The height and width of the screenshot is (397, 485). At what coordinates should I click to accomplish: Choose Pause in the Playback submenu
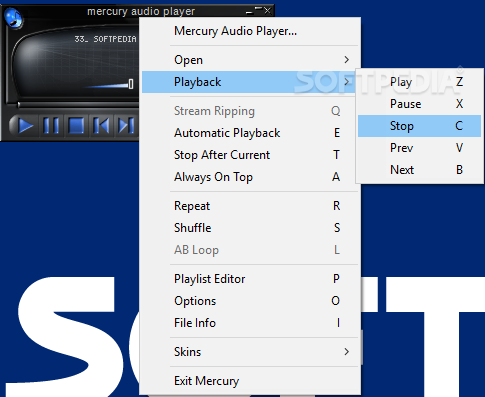[x=419, y=104]
